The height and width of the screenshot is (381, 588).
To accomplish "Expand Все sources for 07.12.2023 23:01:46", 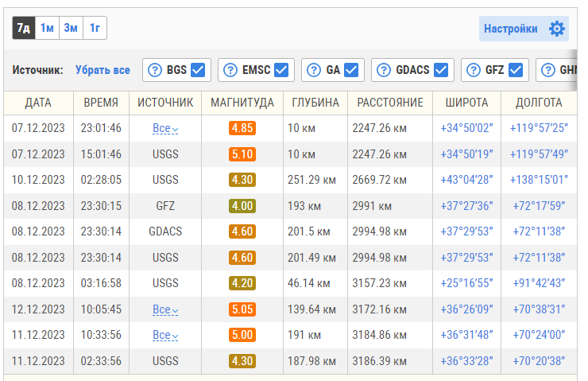I will pos(165,128).
